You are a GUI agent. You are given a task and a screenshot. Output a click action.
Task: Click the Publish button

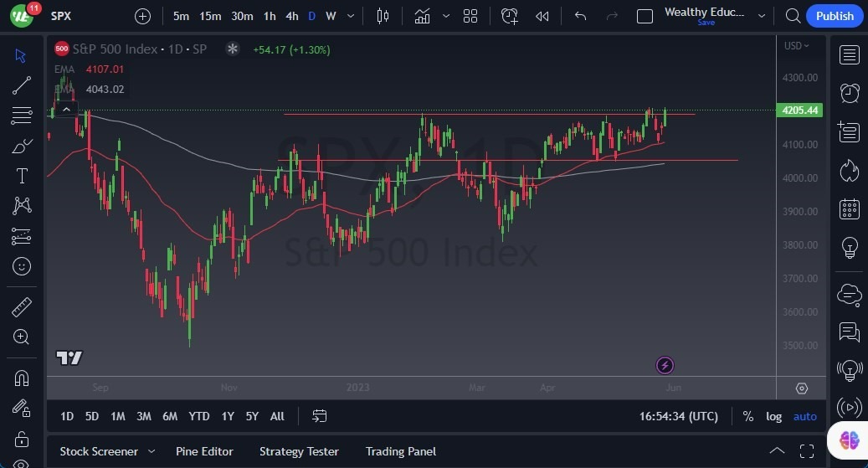835,16
